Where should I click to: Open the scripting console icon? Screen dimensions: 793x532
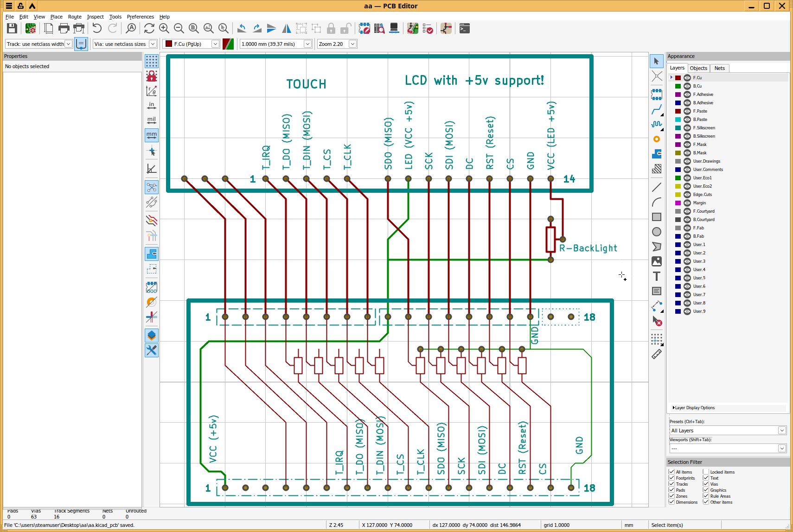pos(464,29)
